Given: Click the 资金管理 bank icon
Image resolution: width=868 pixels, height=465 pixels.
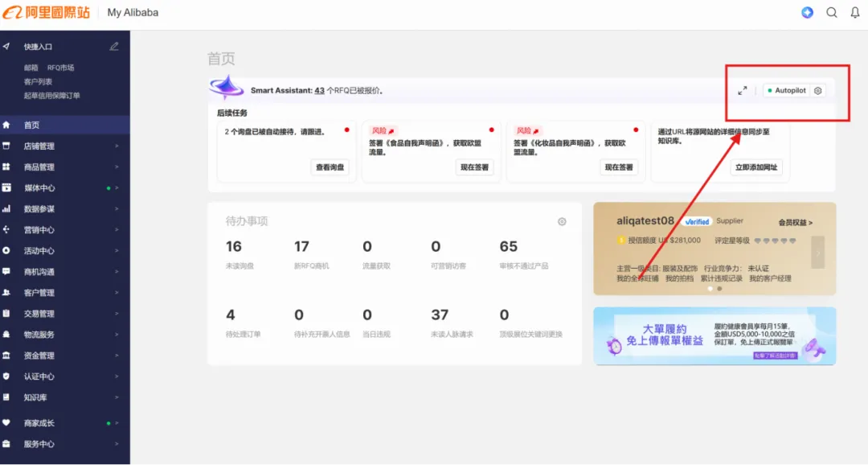Looking at the screenshot, I should click(x=6, y=356).
